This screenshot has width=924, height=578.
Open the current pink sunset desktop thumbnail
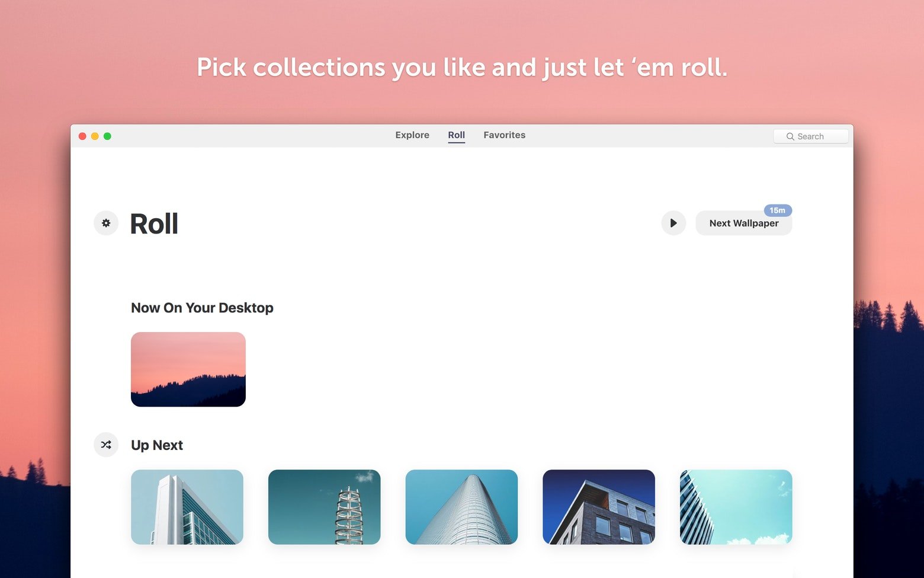pos(188,369)
